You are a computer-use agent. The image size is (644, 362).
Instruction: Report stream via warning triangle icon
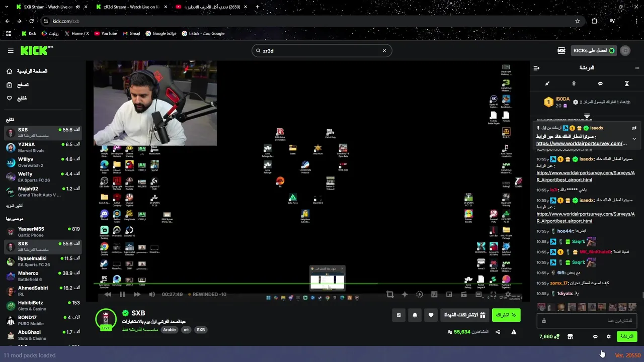[x=514, y=332]
